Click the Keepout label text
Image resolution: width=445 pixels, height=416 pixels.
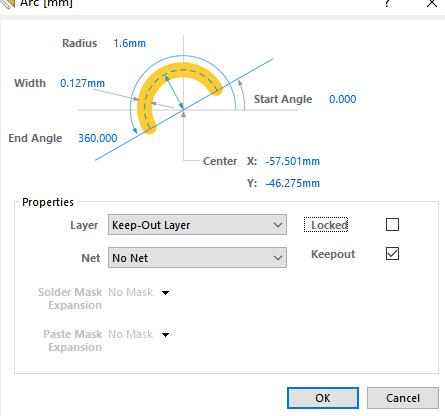(x=333, y=254)
